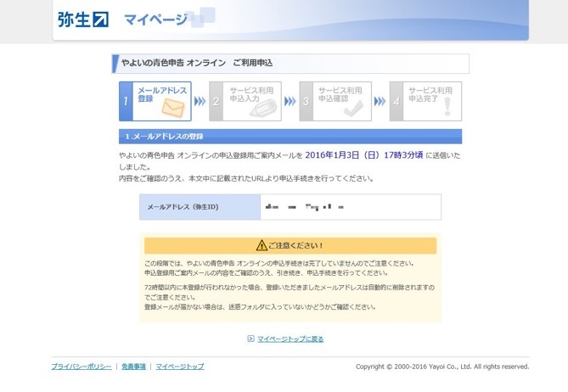Open the マイページトップに戻る link
568x392 pixels.
(x=290, y=339)
